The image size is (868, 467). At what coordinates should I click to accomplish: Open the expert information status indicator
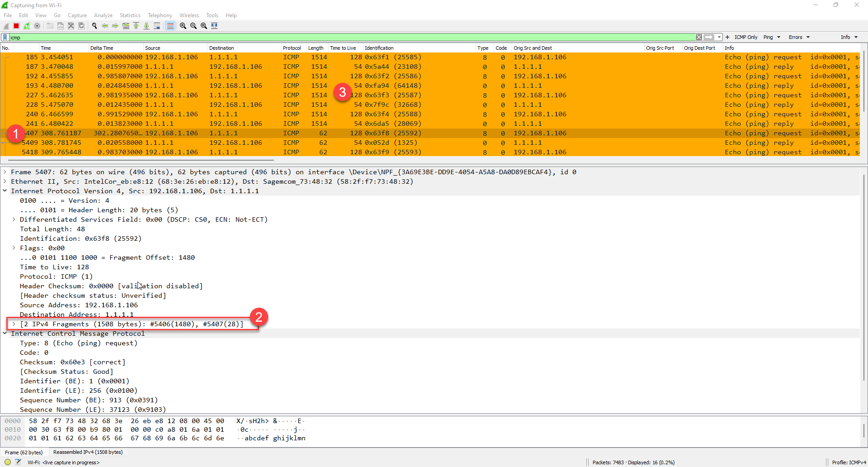[x=8, y=462]
